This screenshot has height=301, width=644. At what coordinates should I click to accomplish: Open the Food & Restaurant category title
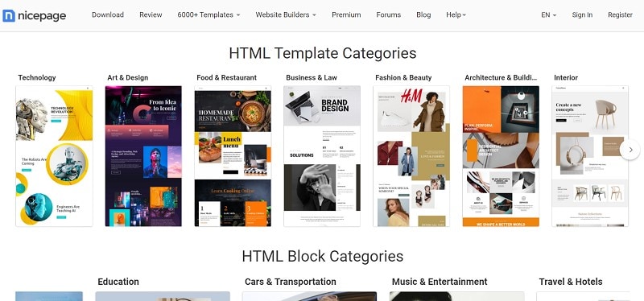227,77
